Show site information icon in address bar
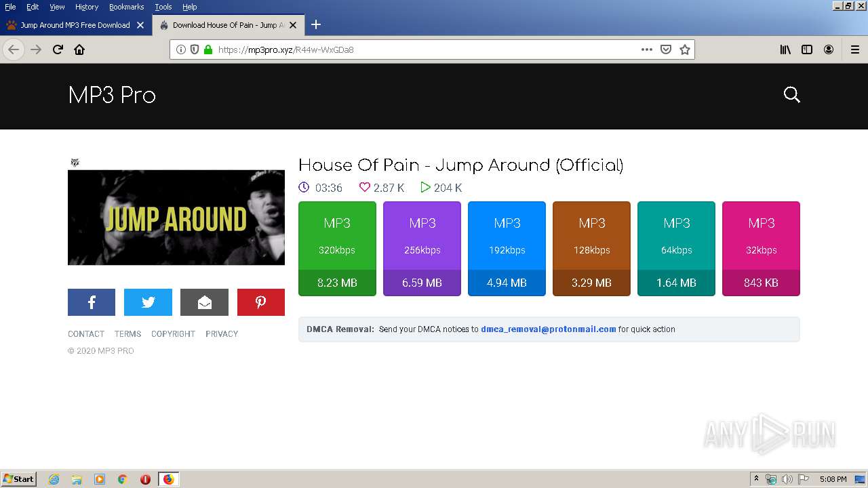868x488 pixels. click(x=181, y=49)
